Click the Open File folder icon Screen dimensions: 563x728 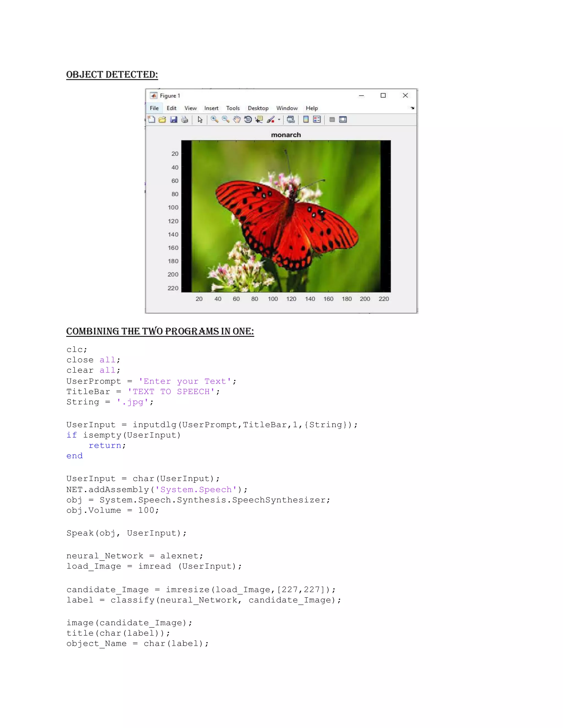coord(162,120)
